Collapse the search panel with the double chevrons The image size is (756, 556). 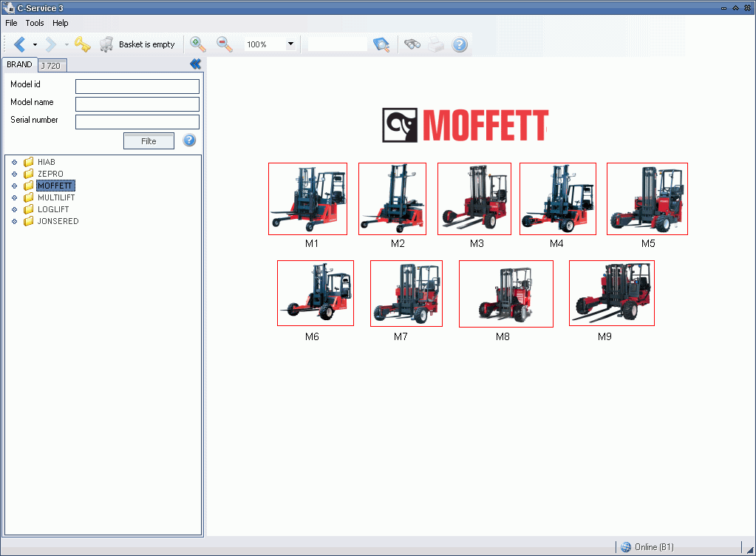click(195, 64)
